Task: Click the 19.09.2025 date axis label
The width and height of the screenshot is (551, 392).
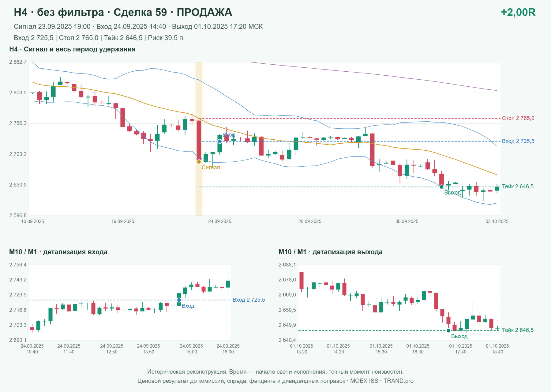Action: [x=123, y=221]
